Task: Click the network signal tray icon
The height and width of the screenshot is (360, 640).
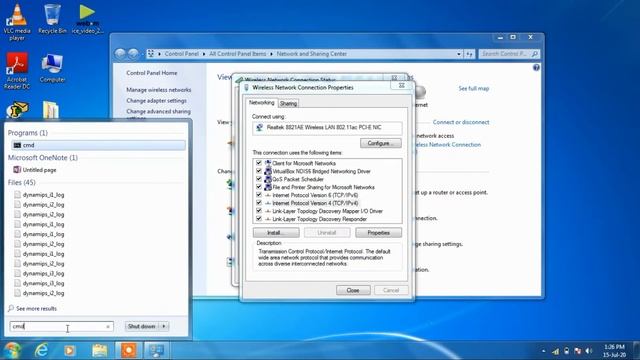Action: (x=556, y=351)
